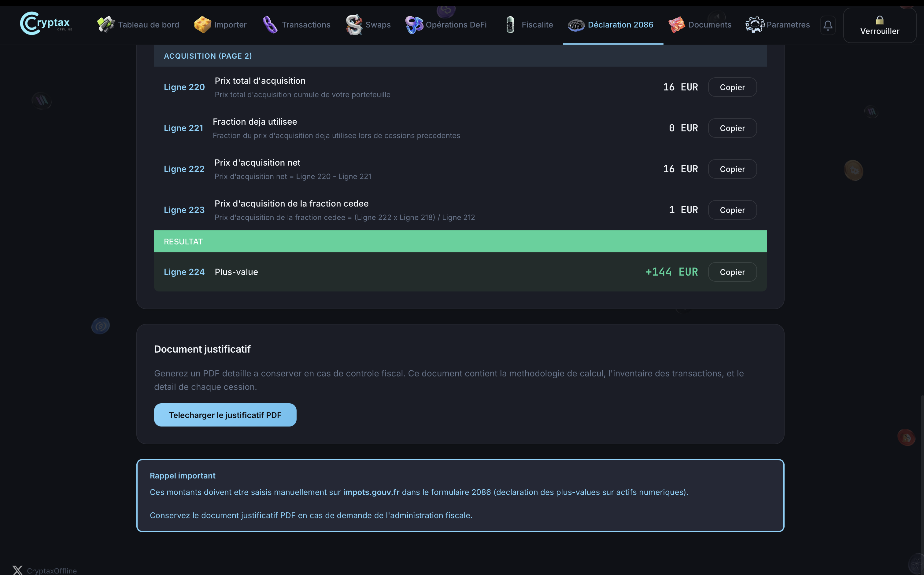Image resolution: width=924 pixels, height=575 pixels.
Task: Copy Ligne 220 acquisition total value
Action: point(732,87)
